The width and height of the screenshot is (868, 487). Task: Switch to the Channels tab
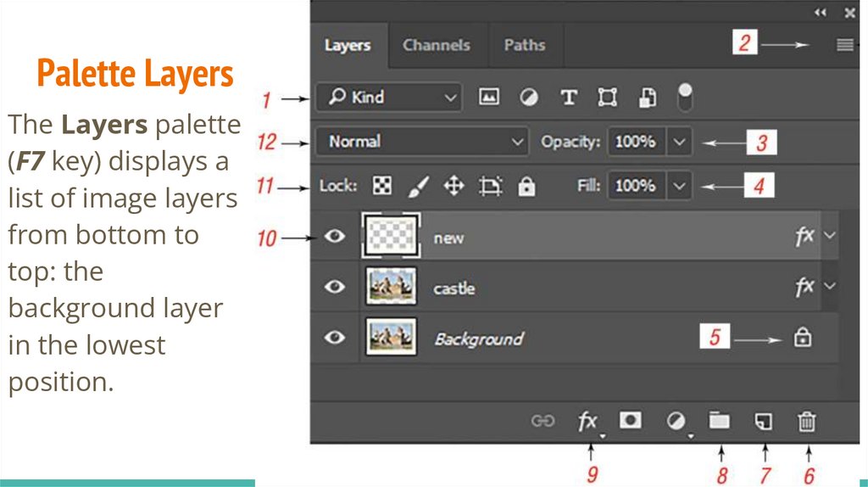436,45
